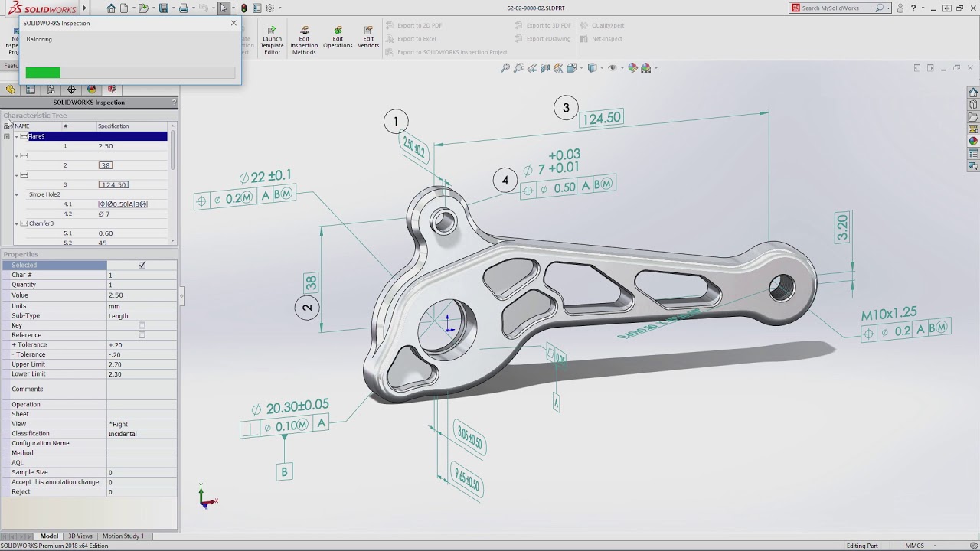The width and height of the screenshot is (980, 551).
Task: Expand the SOLIDWORKS menu arrow
Action: 84,8
